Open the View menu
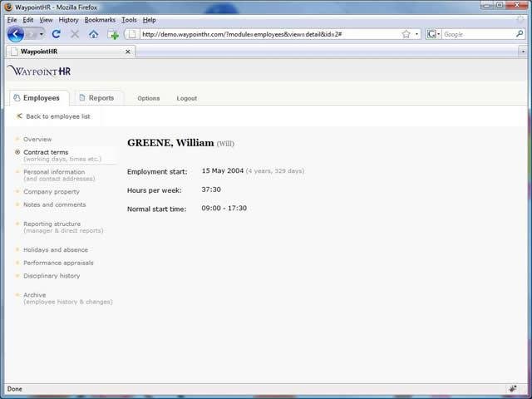Viewport: 532px width, 399px height. click(46, 20)
